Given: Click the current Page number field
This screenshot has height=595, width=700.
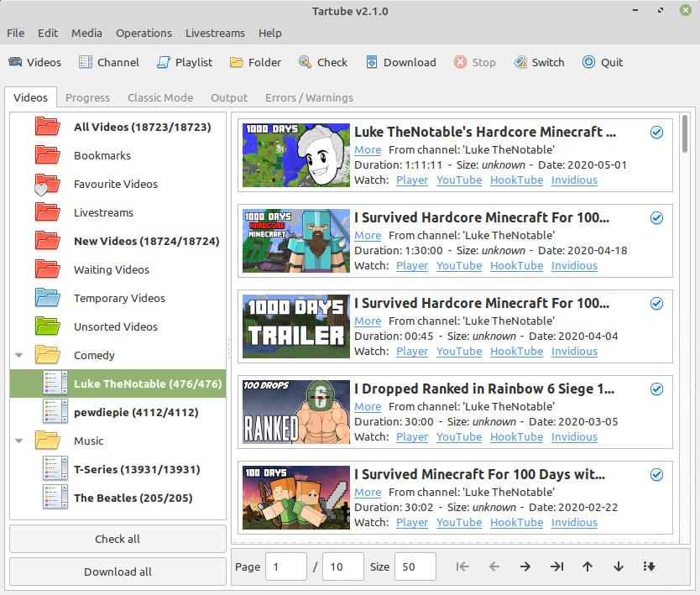Looking at the screenshot, I should pyautogui.click(x=286, y=566).
